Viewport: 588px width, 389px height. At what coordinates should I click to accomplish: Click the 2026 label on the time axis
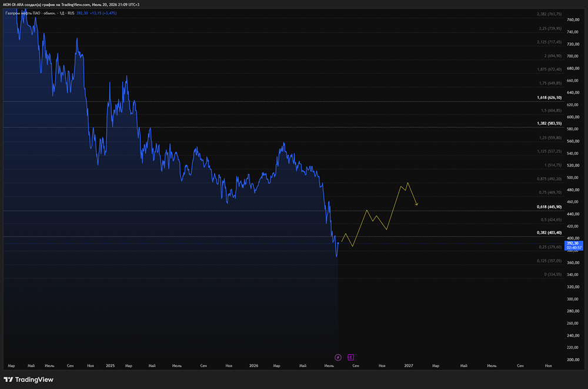[253, 365]
